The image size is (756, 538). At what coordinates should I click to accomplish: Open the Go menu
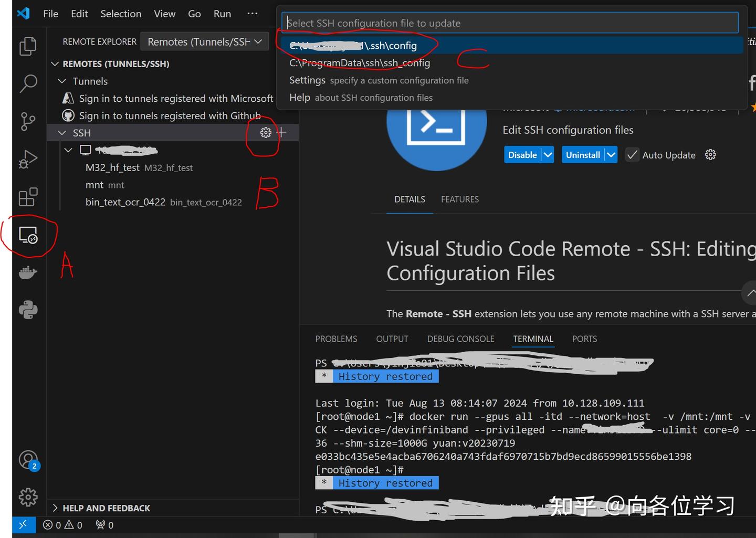tap(194, 14)
